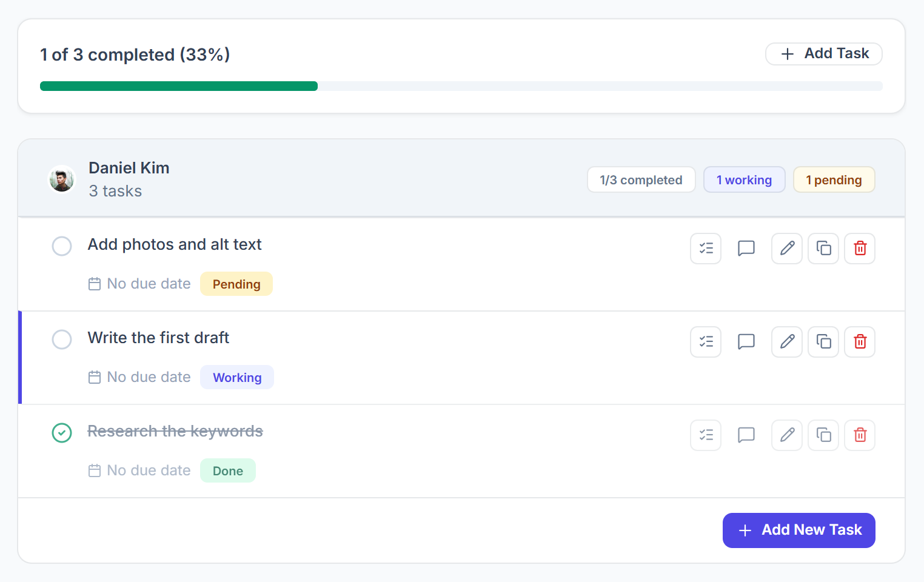Click the 3 tasks count under Daniel Kim

pyautogui.click(x=115, y=191)
